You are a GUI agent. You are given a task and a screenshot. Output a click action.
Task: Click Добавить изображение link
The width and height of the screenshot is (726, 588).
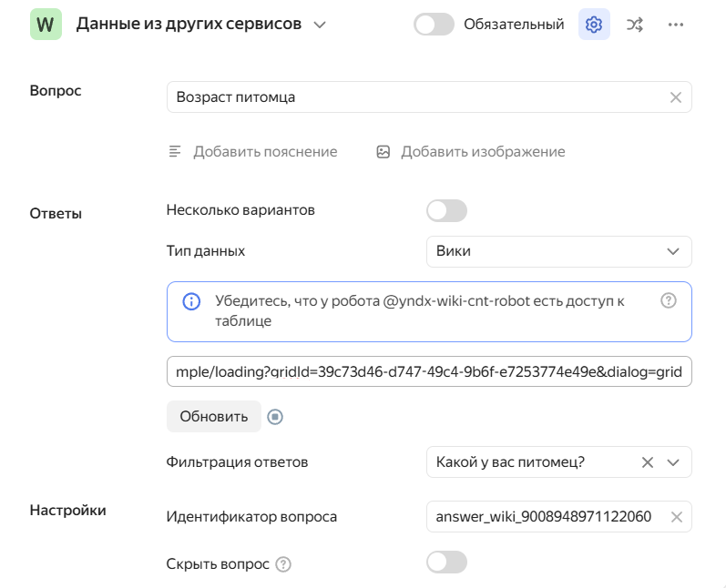[471, 152]
